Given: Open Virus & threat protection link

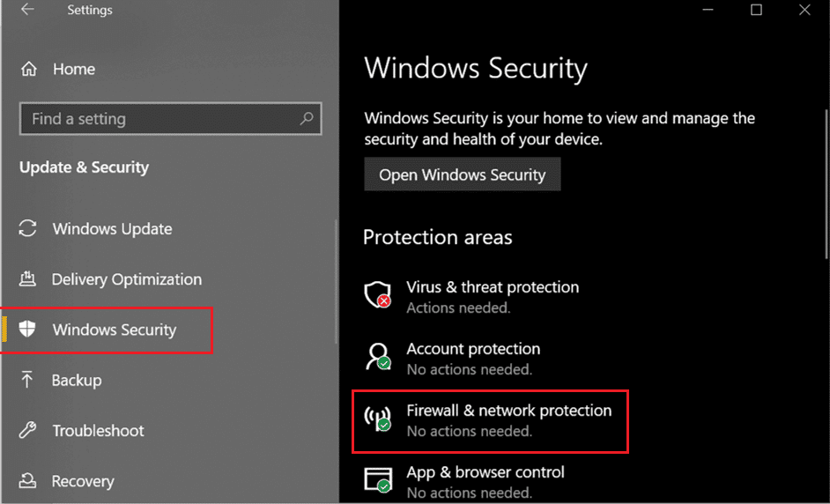Looking at the screenshot, I should (x=493, y=287).
